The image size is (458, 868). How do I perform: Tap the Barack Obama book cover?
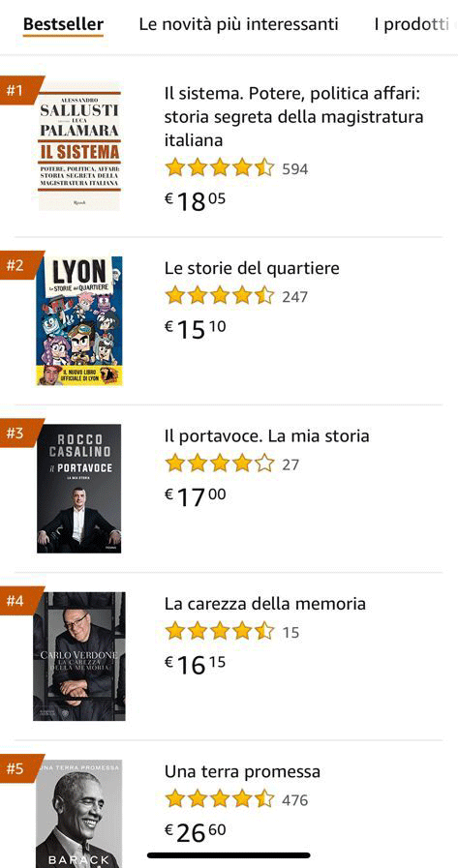pos(79,814)
